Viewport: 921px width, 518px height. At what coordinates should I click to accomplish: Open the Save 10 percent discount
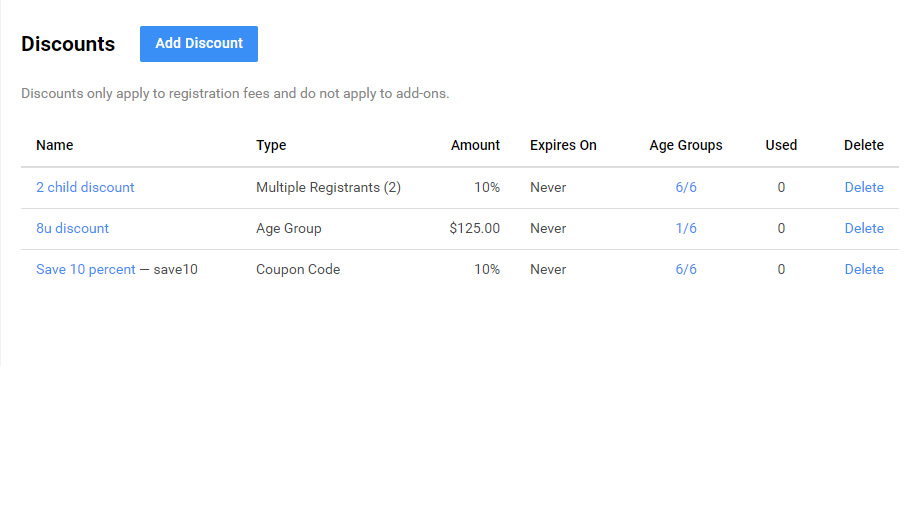(x=85, y=269)
